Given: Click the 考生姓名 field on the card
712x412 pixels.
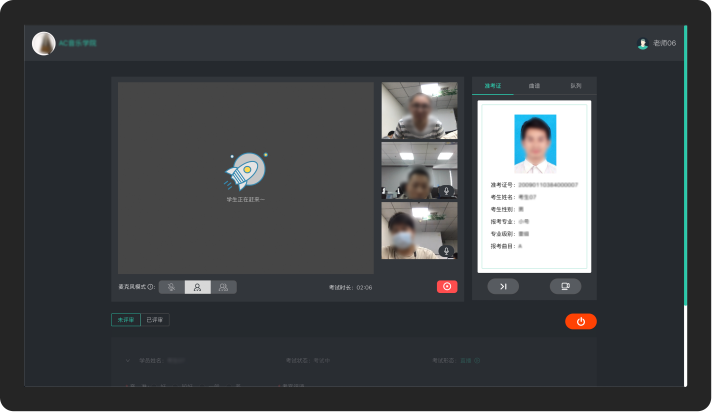Looking at the screenshot, I should click(513, 197).
